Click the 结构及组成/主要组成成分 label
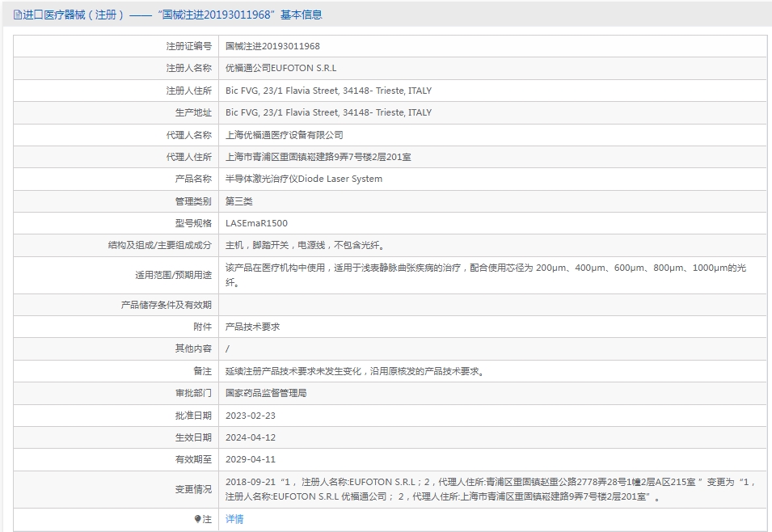 tap(159, 245)
